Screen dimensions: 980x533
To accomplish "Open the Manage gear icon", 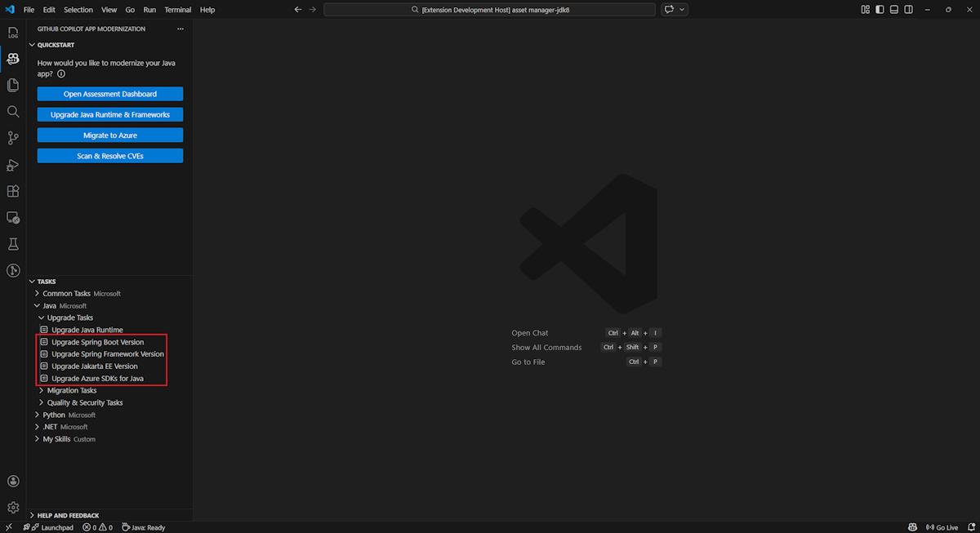I will tap(12, 508).
